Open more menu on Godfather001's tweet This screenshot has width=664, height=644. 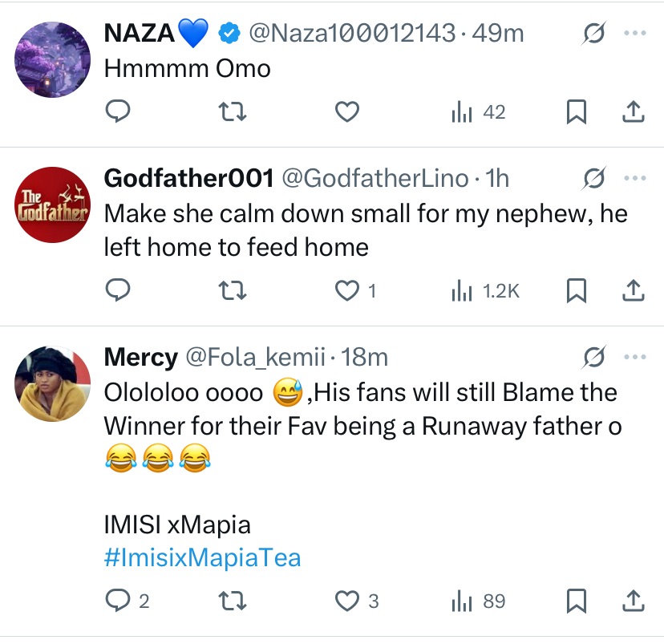[x=634, y=178]
